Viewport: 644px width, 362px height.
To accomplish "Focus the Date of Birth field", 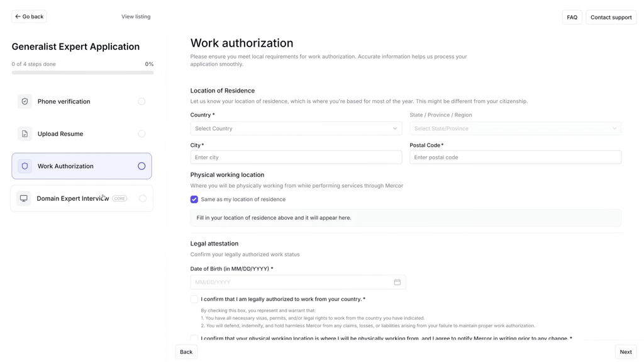I will [x=297, y=282].
